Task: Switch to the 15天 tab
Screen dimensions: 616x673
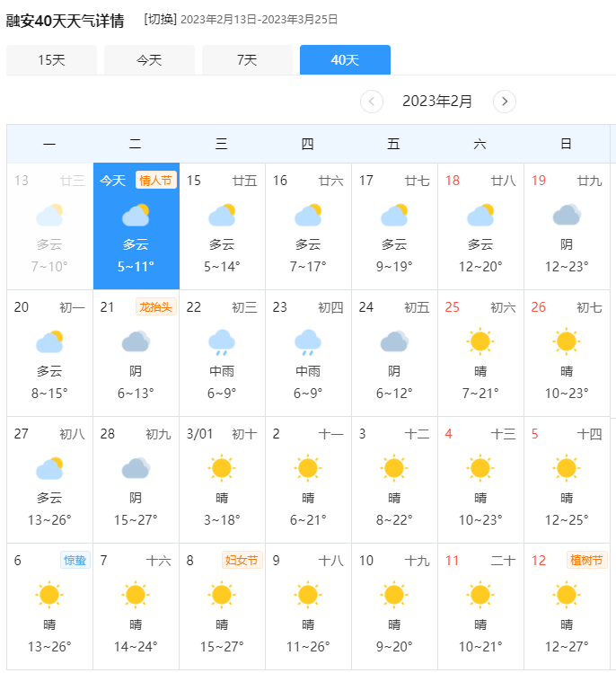Action: tap(51, 59)
